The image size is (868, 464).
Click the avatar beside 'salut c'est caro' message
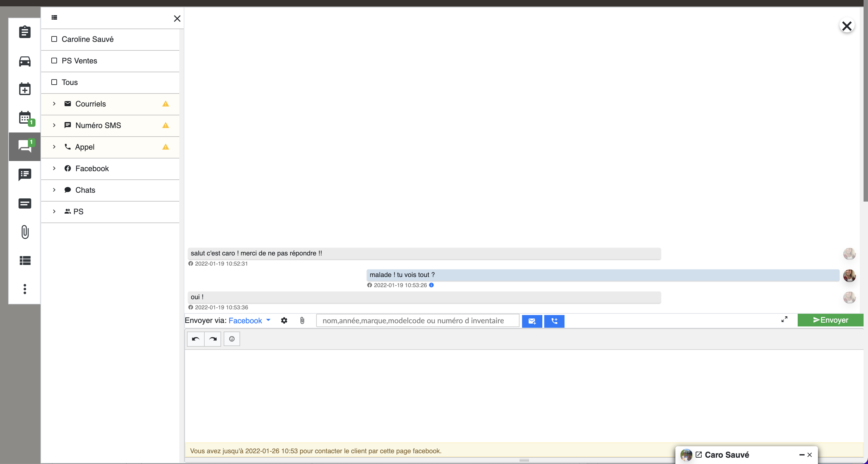849,254
